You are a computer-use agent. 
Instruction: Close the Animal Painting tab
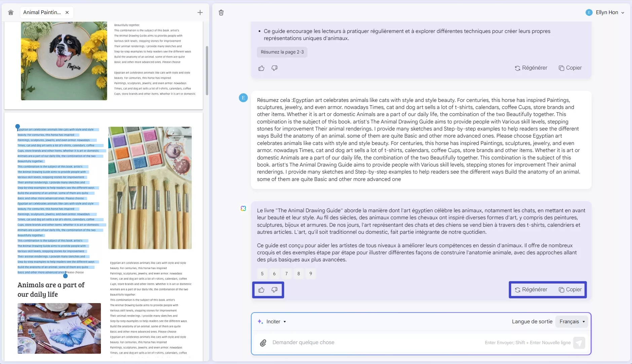[67, 12]
